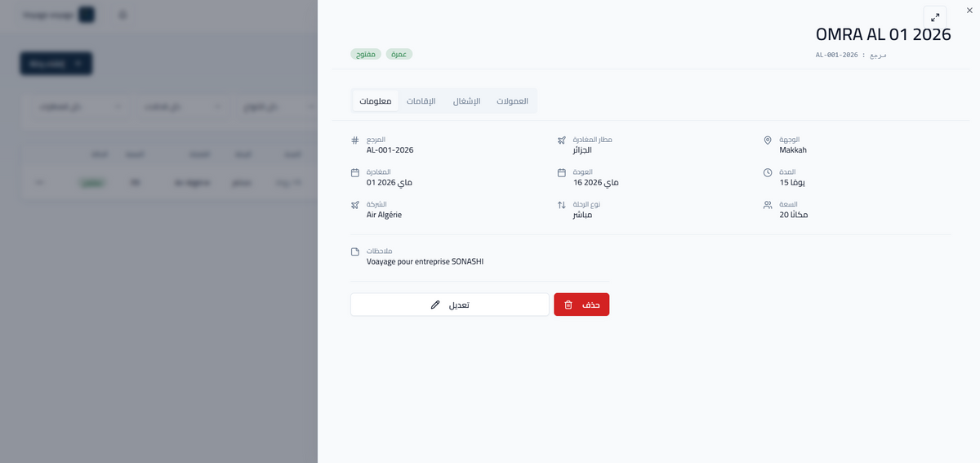Image resolution: width=980 pixels, height=463 pixels.
Task: Click the trash icon in the حذف button
Action: point(568,305)
